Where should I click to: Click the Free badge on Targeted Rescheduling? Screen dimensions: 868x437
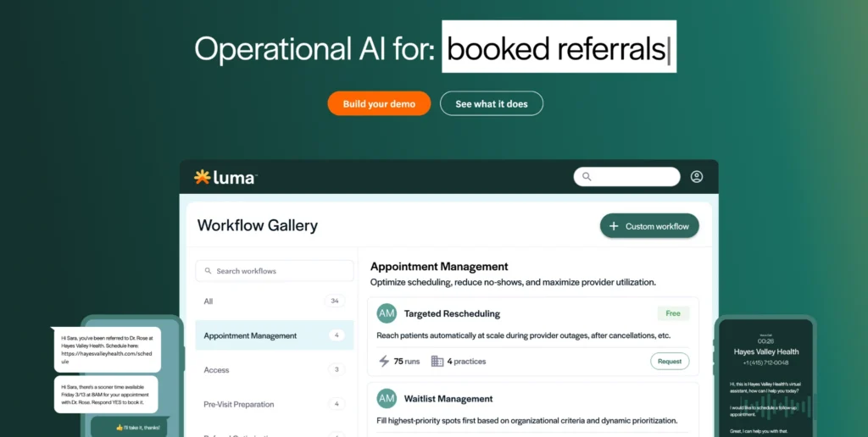pyautogui.click(x=673, y=313)
